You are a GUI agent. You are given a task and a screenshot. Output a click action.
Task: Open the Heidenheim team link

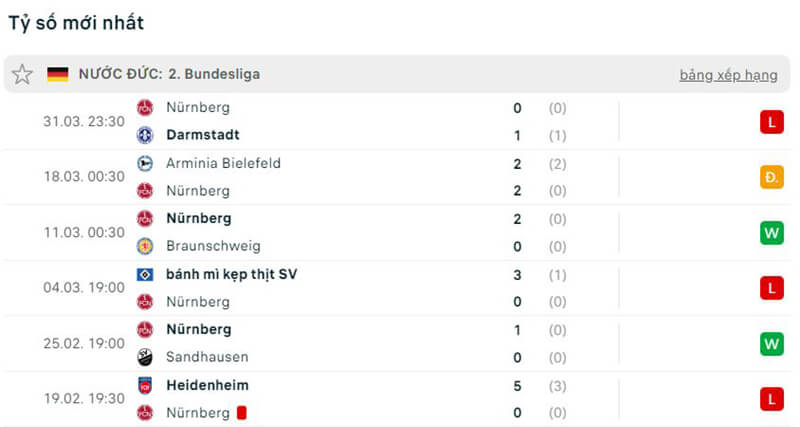pyautogui.click(x=207, y=385)
